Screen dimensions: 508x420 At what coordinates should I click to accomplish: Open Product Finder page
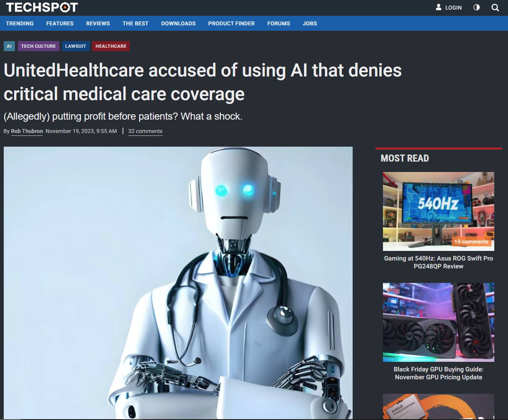pos(231,23)
